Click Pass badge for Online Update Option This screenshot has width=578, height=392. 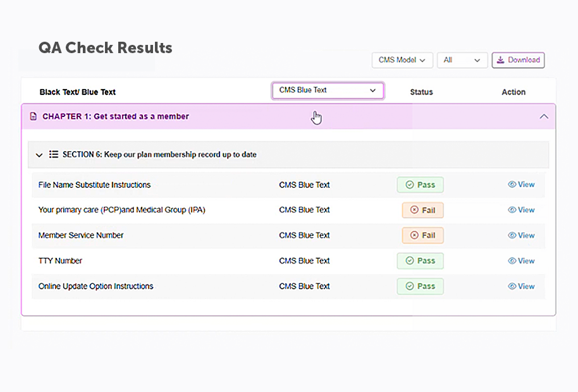click(x=420, y=286)
